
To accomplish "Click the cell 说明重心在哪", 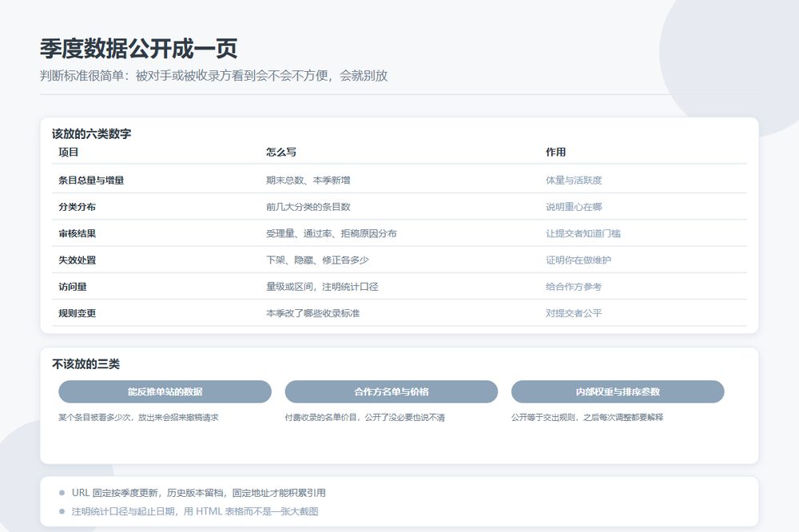I will click(x=574, y=207).
